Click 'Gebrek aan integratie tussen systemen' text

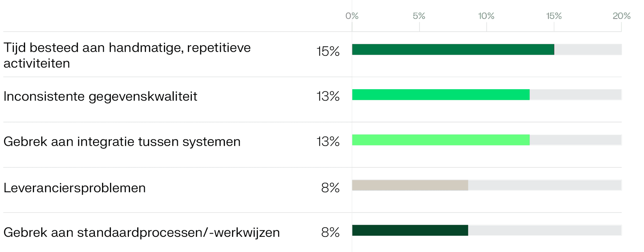[122, 141]
